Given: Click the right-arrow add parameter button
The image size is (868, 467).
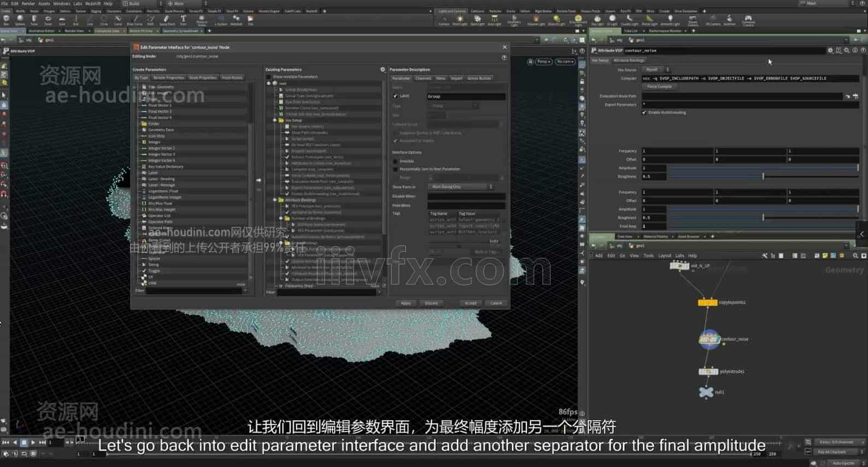Looking at the screenshot, I should coord(259,180).
